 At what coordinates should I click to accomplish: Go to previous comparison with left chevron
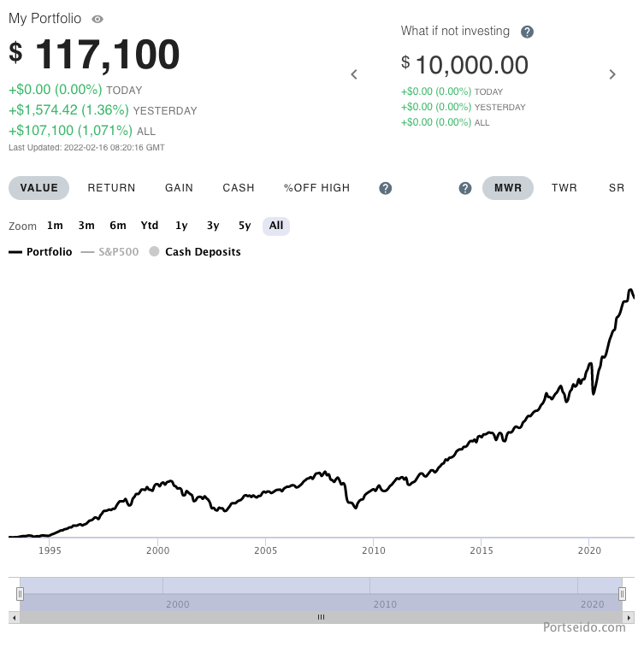[354, 74]
